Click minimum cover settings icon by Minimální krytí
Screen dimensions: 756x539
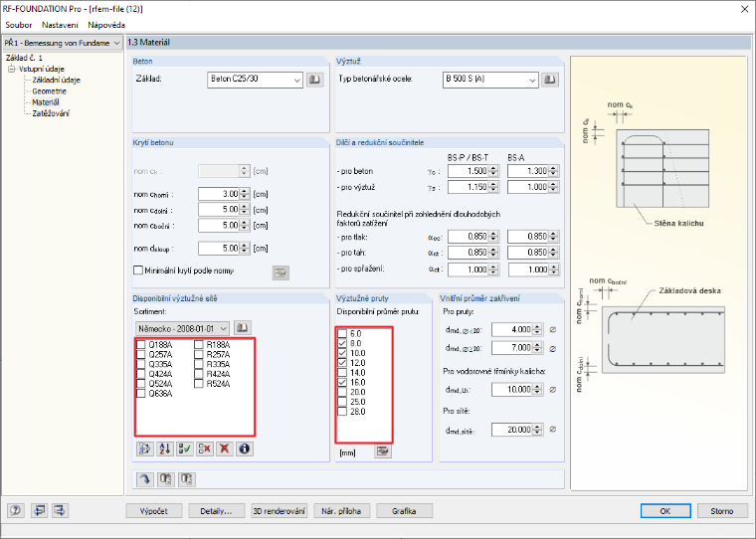coord(281,272)
